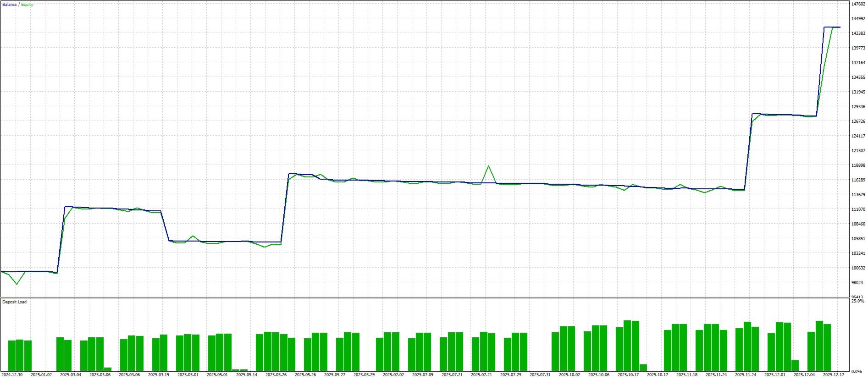
Task: Pick the 2025.05.29 date label
Action: pos(364,375)
